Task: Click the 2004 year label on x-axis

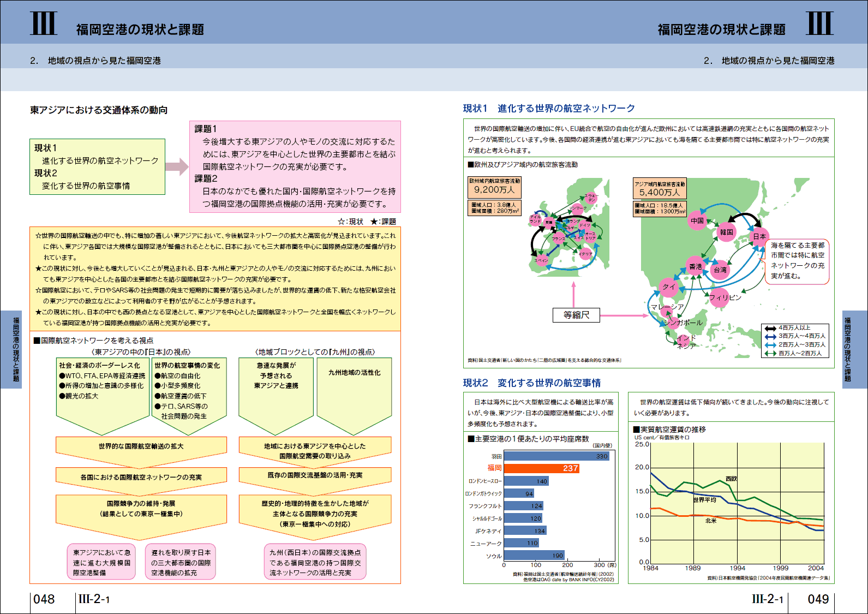Action: click(x=816, y=568)
